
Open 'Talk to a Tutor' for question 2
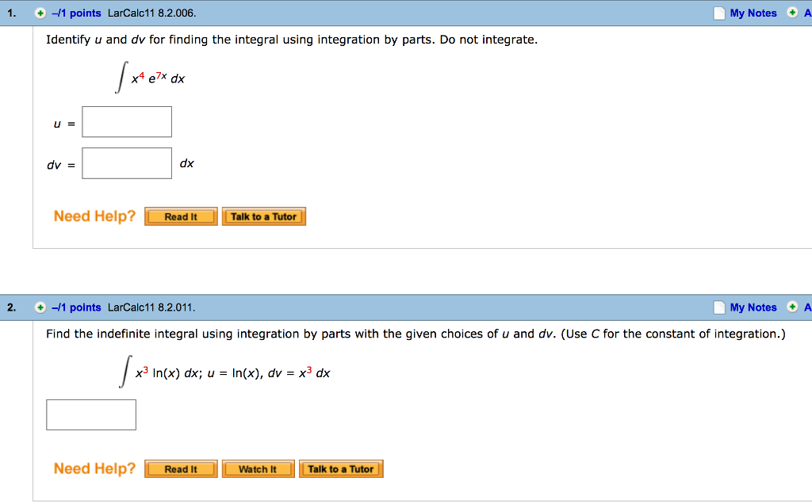341,468
